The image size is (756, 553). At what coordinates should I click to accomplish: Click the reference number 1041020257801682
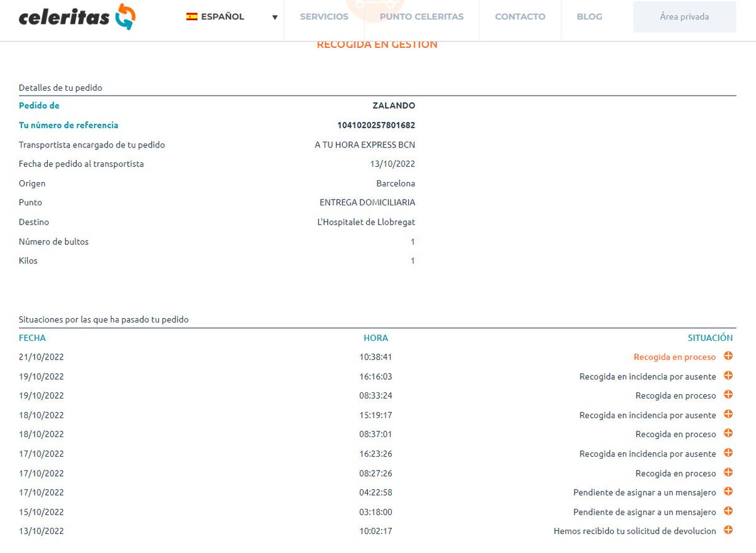coord(376,125)
